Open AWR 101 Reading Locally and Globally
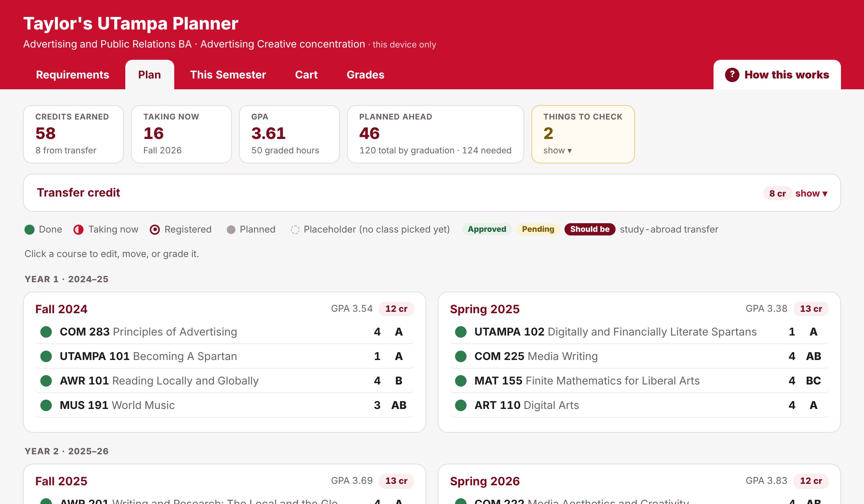 click(x=225, y=381)
